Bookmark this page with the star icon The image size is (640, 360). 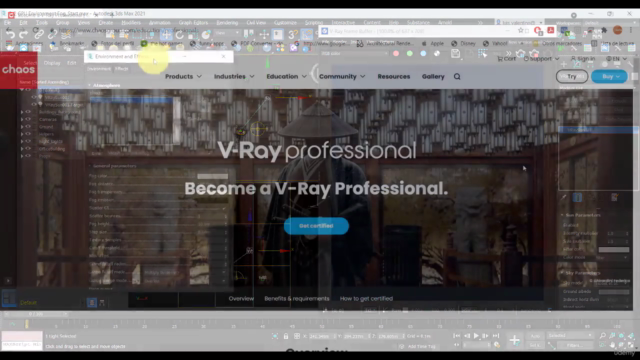(x=520, y=31)
